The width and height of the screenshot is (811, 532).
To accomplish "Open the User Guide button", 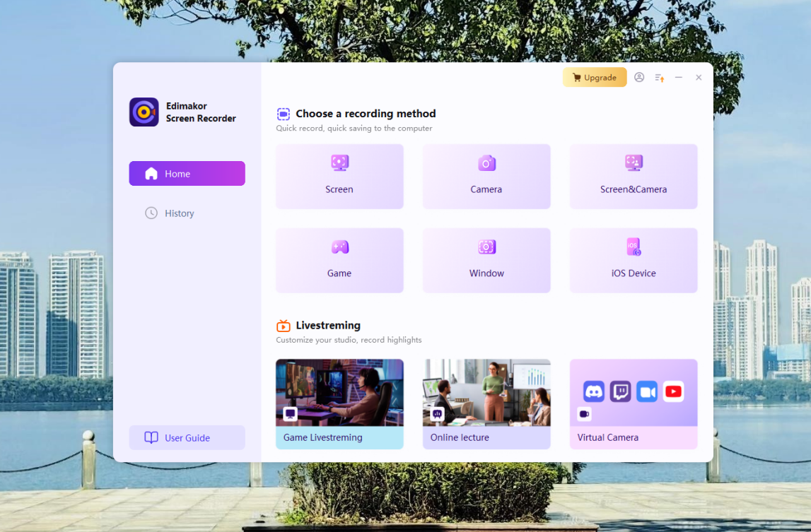I will point(187,438).
